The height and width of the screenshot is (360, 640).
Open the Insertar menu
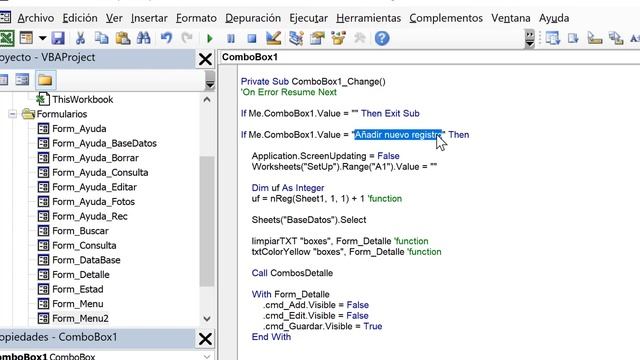pos(149,18)
